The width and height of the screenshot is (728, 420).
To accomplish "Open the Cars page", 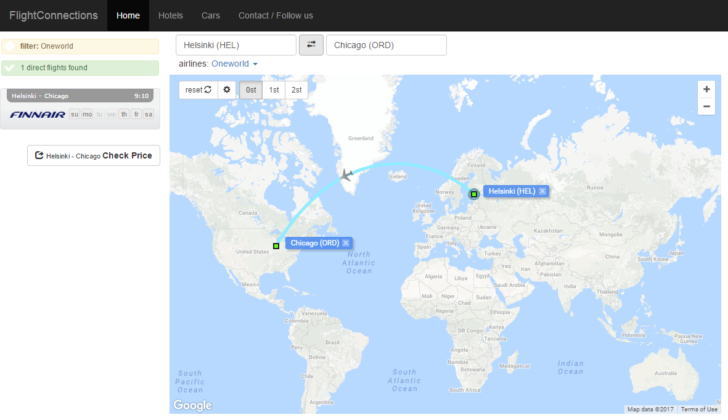I will 210,15.
